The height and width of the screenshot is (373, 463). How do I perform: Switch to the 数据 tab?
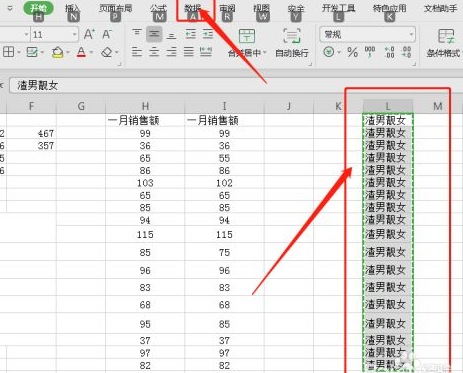click(193, 8)
